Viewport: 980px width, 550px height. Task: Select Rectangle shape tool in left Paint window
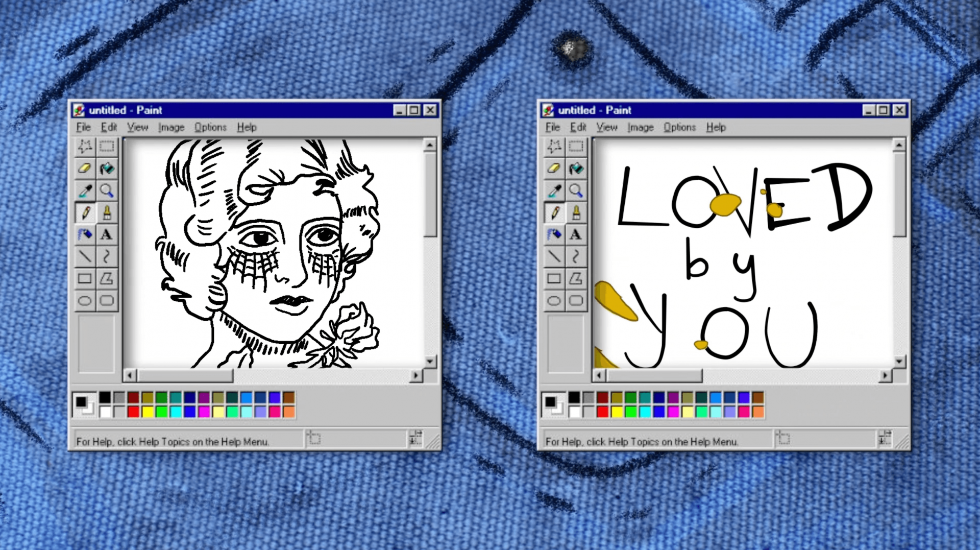tap(85, 279)
